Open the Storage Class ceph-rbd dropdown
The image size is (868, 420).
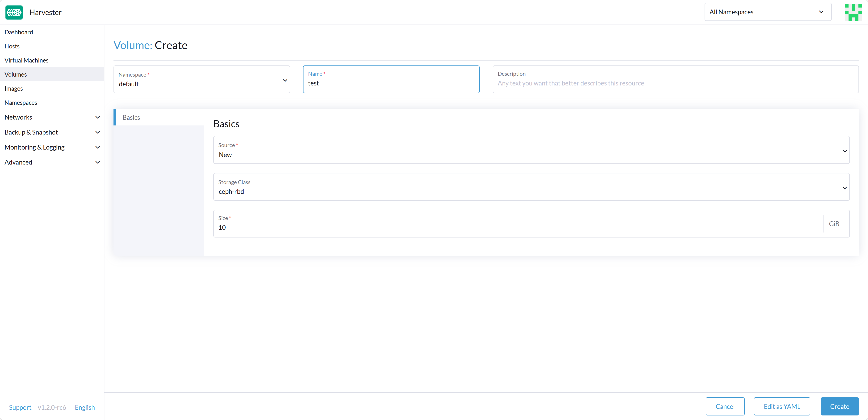point(531,187)
